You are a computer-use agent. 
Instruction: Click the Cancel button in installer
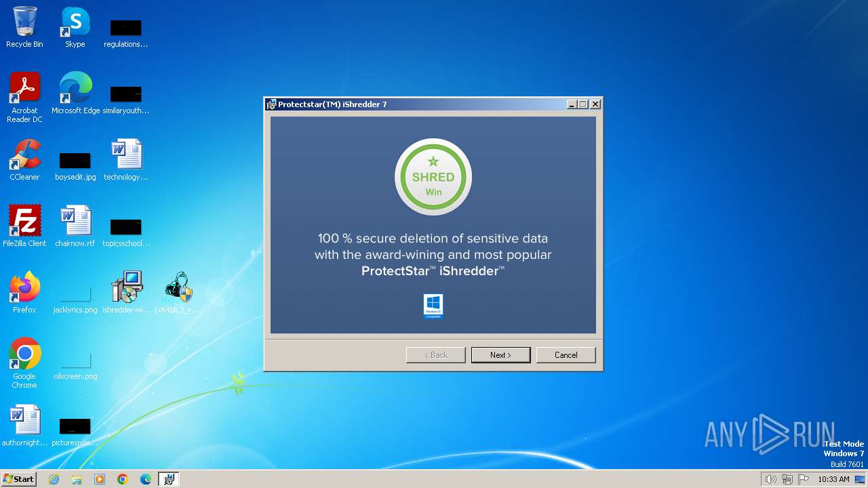point(566,355)
